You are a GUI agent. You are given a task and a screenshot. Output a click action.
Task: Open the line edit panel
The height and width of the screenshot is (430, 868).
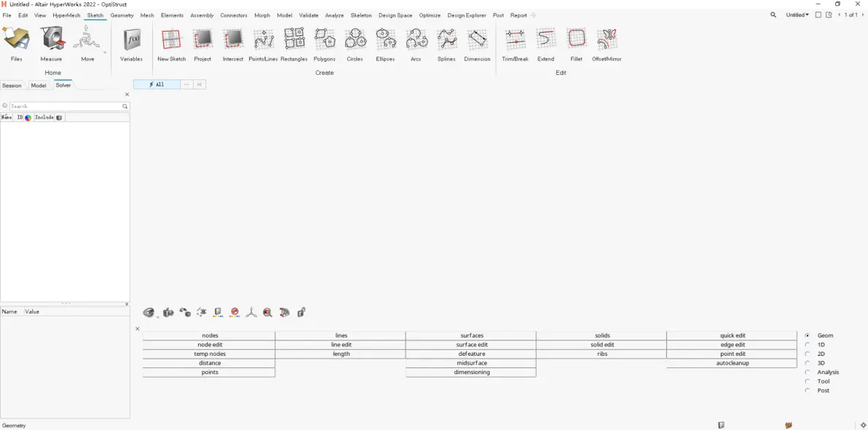point(342,345)
